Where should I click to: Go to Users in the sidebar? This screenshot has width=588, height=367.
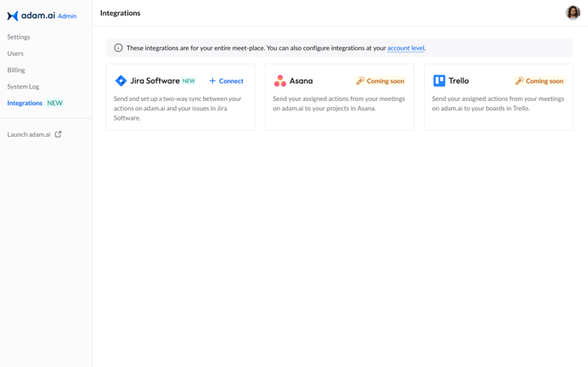[x=15, y=53]
